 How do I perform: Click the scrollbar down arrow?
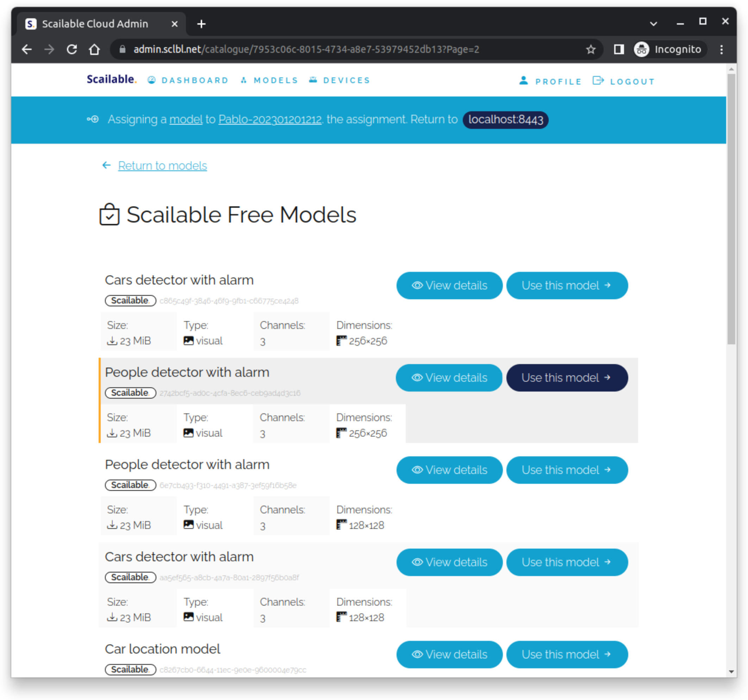pyautogui.click(x=731, y=671)
